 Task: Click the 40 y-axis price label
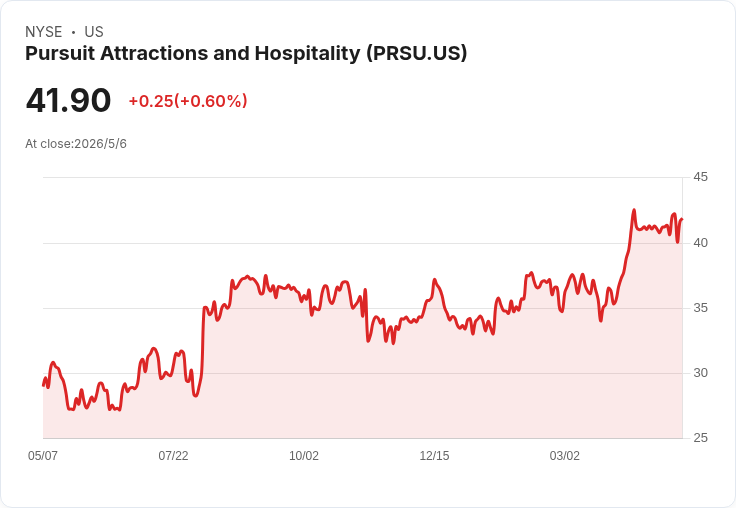click(700, 243)
